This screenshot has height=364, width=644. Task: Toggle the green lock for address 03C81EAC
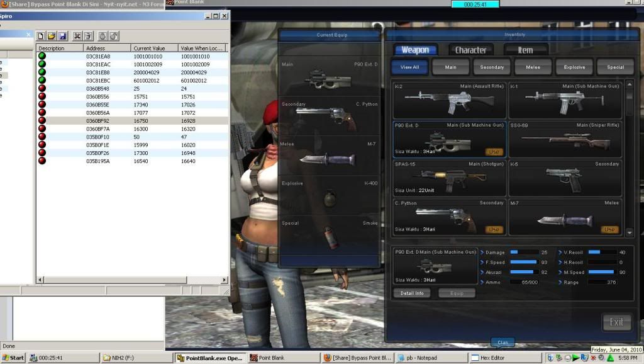[x=42, y=64]
